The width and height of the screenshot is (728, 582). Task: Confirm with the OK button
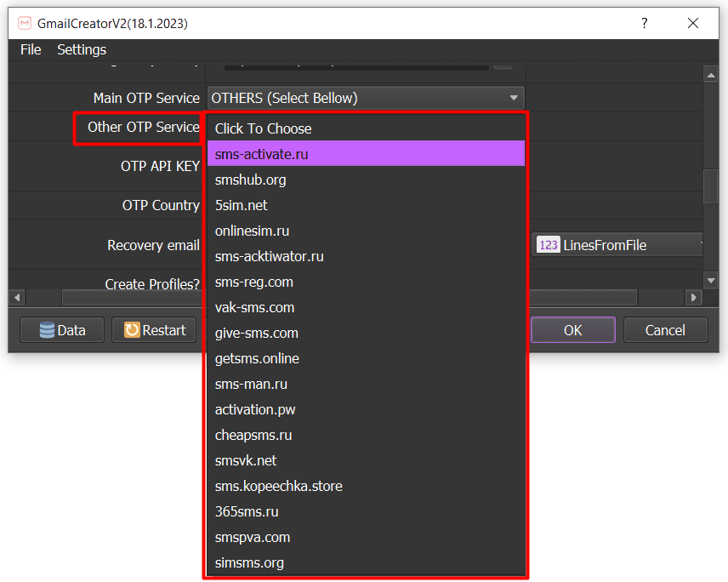(573, 330)
